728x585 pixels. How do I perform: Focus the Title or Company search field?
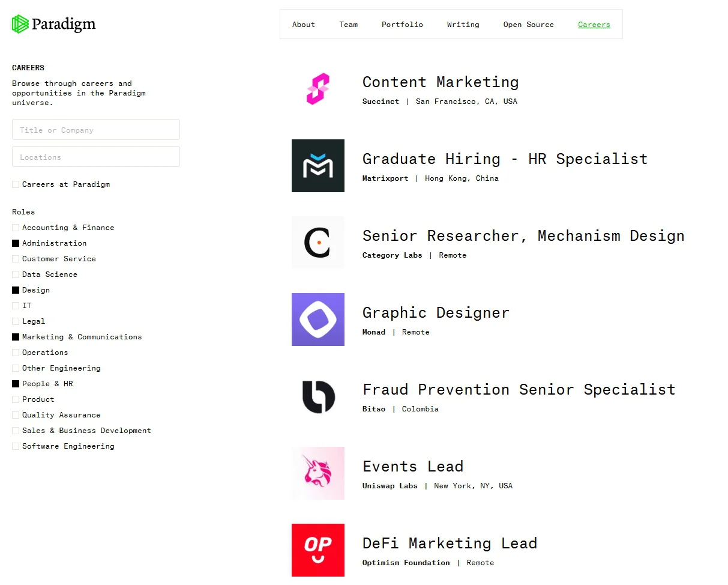(x=96, y=130)
